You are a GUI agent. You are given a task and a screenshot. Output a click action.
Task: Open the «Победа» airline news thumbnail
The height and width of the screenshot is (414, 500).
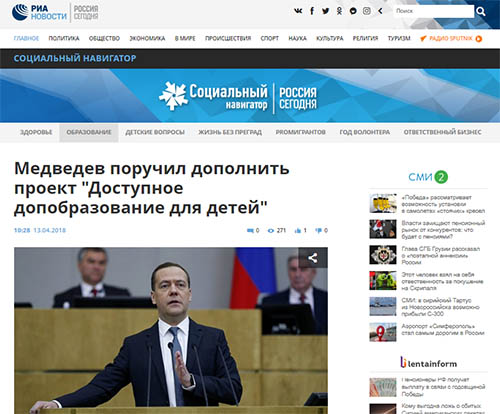click(x=383, y=203)
